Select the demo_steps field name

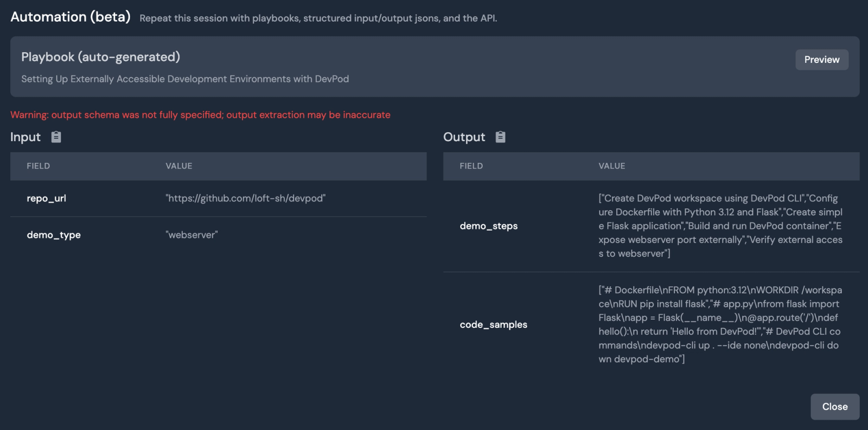pyautogui.click(x=489, y=226)
